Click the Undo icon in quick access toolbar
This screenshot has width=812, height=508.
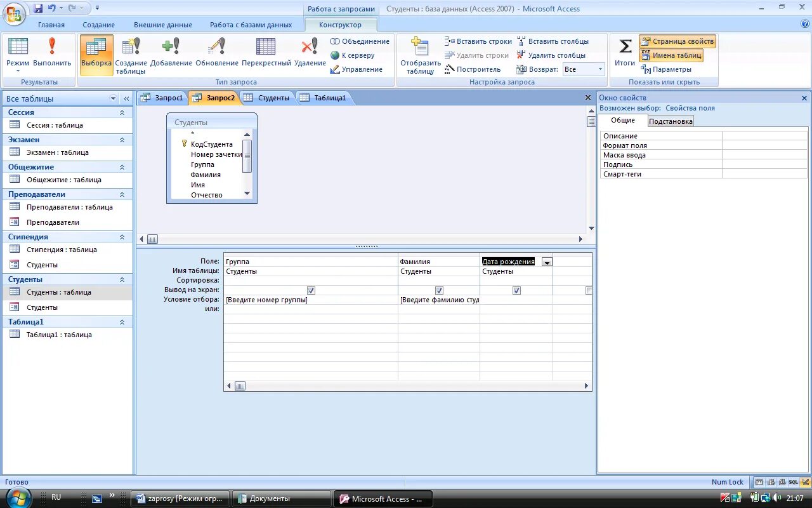point(51,8)
